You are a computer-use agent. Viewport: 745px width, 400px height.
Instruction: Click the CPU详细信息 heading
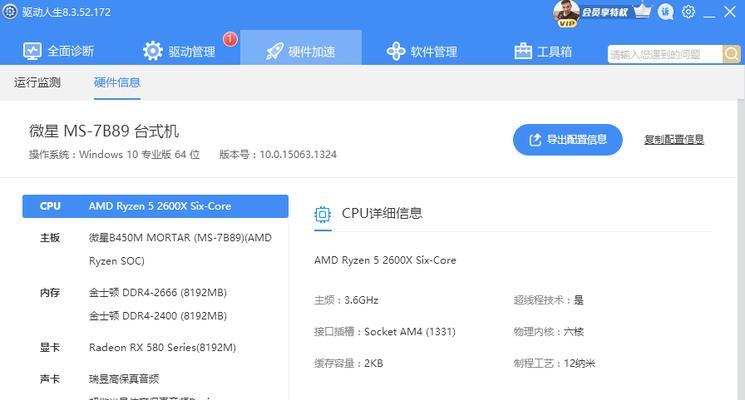382,213
